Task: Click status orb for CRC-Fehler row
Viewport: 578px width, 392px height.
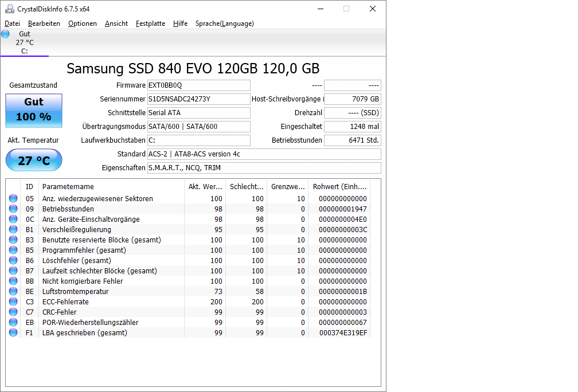Action: (x=13, y=312)
